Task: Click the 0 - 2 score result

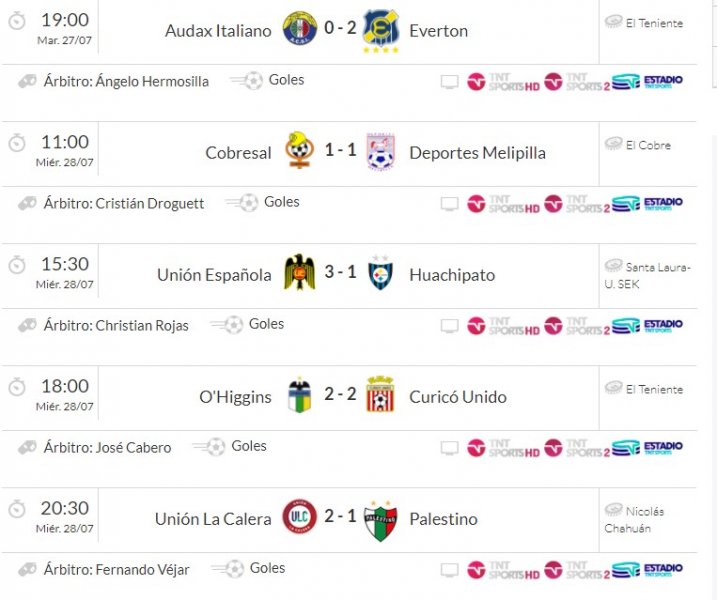Action: [339, 30]
